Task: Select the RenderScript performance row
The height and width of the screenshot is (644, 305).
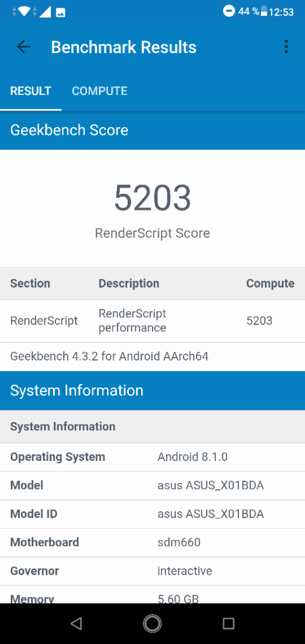Action: point(152,321)
